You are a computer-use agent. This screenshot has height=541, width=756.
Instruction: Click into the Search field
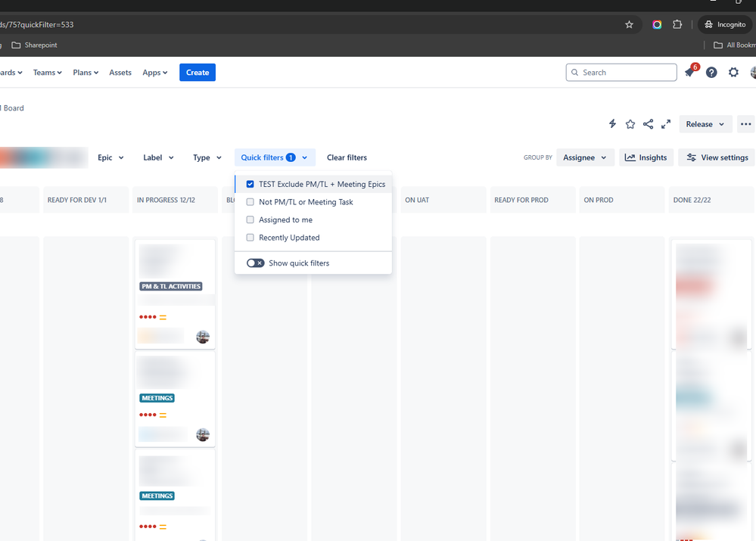[621, 73]
